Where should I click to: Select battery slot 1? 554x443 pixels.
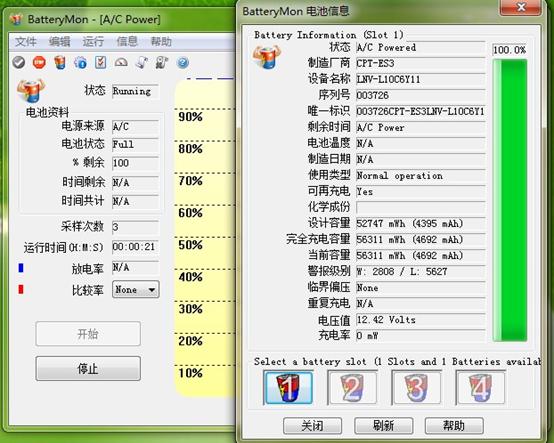click(x=288, y=387)
